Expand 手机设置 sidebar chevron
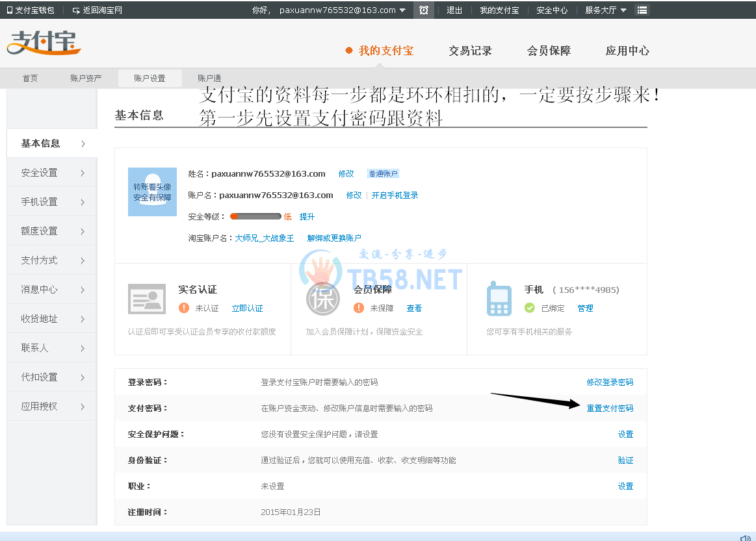The height and width of the screenshot is (541, 756). point(83,203)
